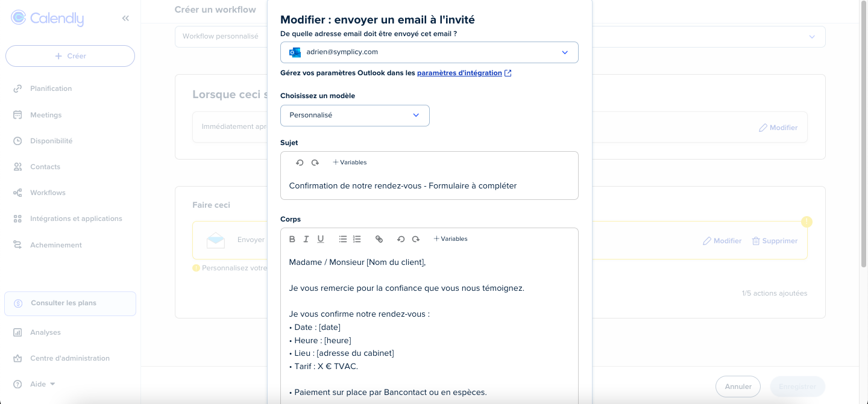The height and width of the screenshot is (404, 868).
Task: Redo change in the Corps toolbar
Action: (x=415, y=239)
